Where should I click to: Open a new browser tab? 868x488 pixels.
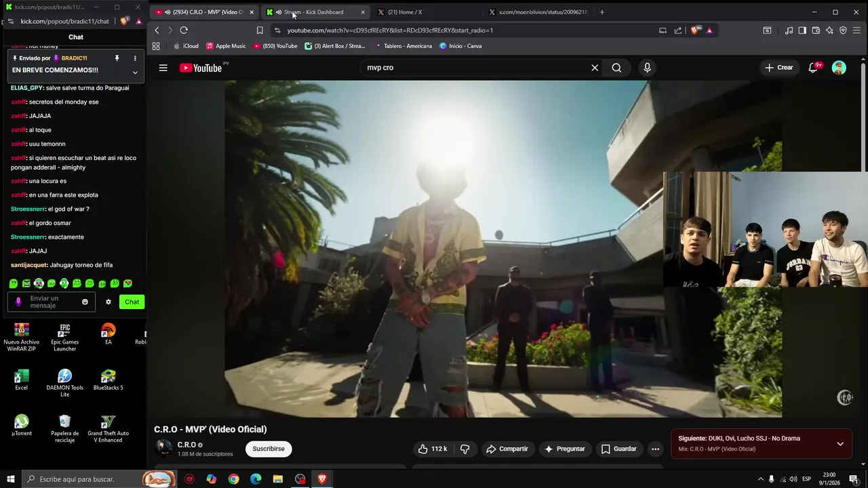(601, 12)
